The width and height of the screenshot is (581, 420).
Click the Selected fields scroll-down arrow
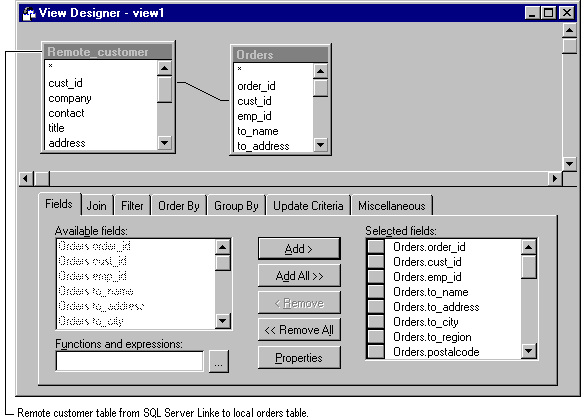point(529,351)
